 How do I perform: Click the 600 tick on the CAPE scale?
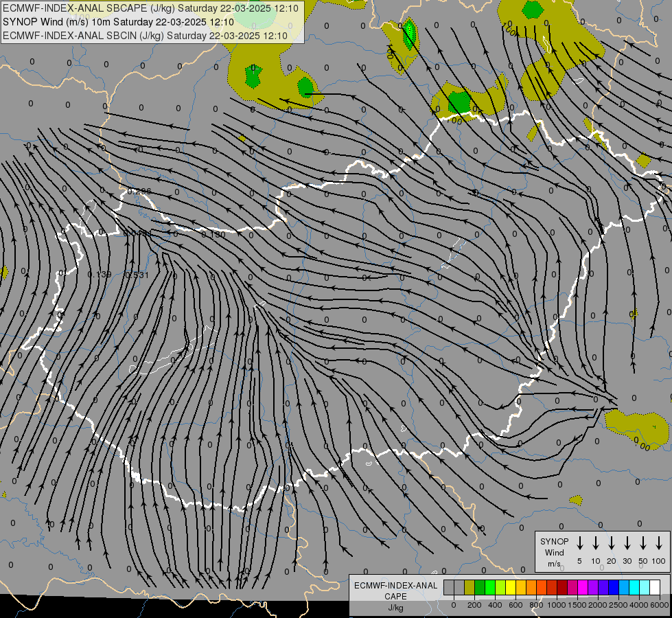coord(515,605)
